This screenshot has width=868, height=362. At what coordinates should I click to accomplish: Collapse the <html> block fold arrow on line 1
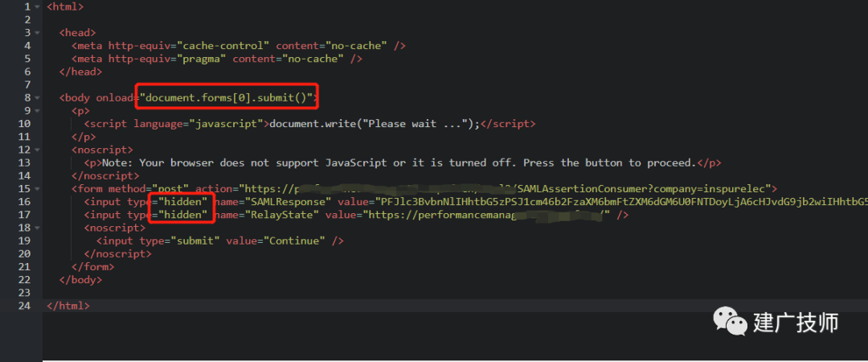tap(36, 7)
